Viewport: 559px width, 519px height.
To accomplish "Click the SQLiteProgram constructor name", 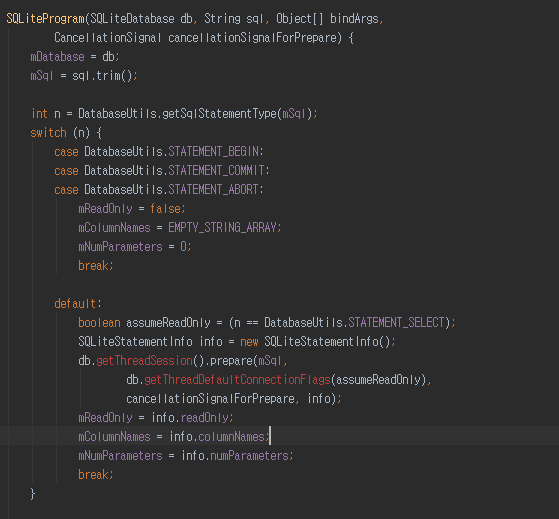I will click(46, 19).
